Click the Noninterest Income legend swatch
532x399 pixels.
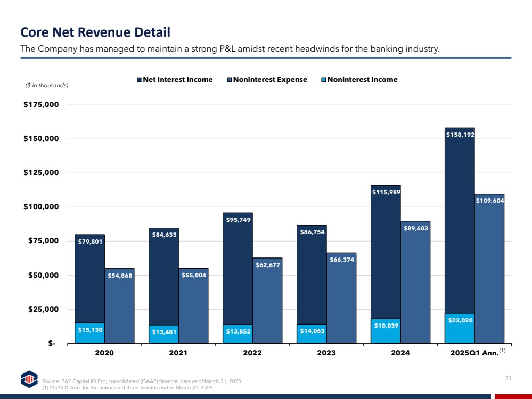point(324,80)
